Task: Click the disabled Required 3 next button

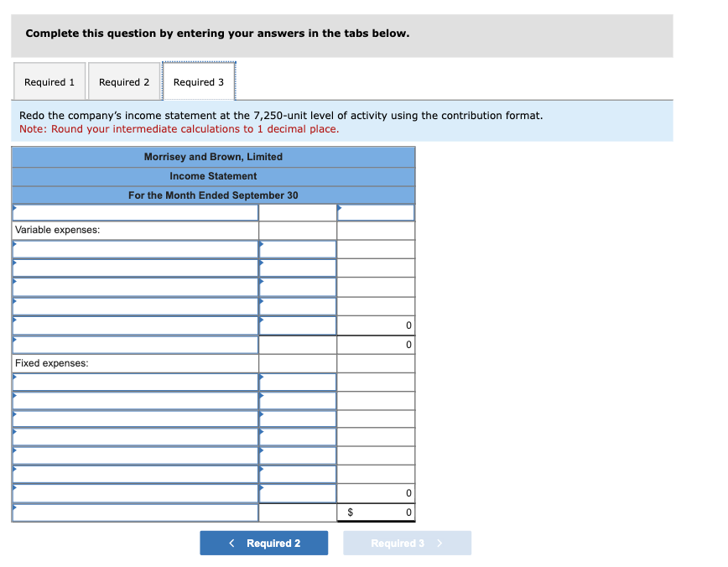Action: coord(407,543)
